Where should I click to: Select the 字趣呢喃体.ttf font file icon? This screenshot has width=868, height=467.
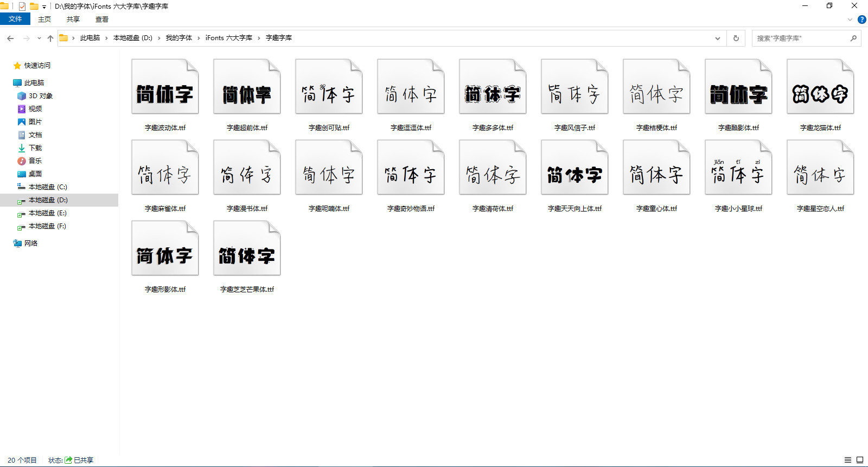pyautogui.click(x=329, y=168)
